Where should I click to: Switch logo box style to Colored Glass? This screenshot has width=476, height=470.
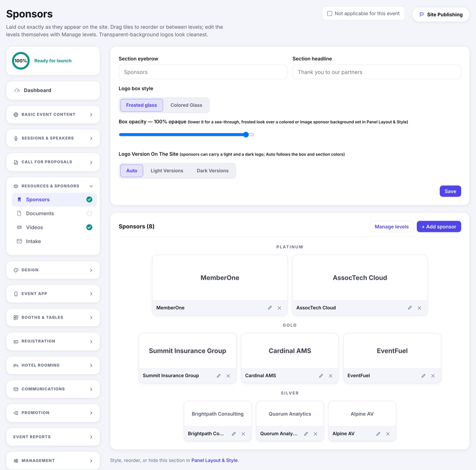click(x=186, y=105)
